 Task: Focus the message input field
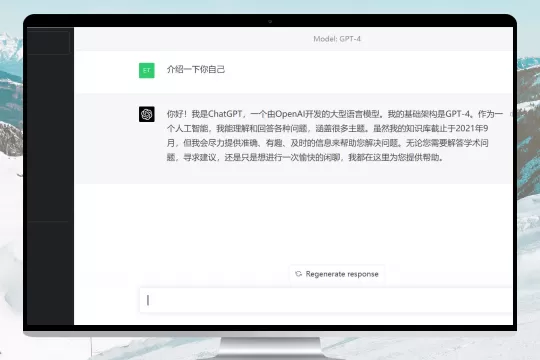[326, 300]
